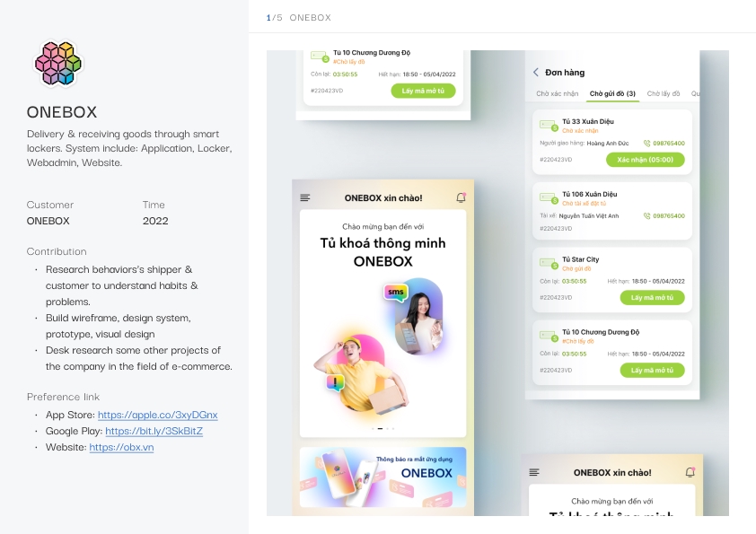Screen dimensions: 756x534
Task: Open the hamburger menu in ONEBOX xin chào screen
Action: 304,197
